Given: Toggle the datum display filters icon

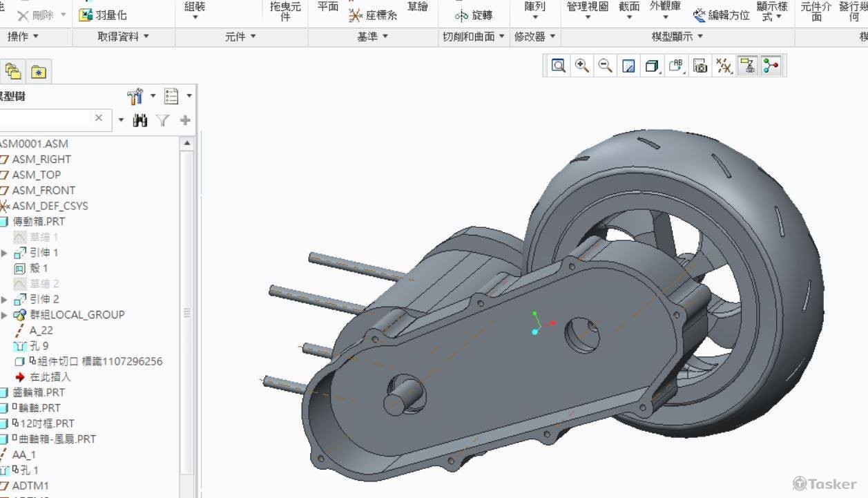Looking at the screenshot, I should pos(724,66).
